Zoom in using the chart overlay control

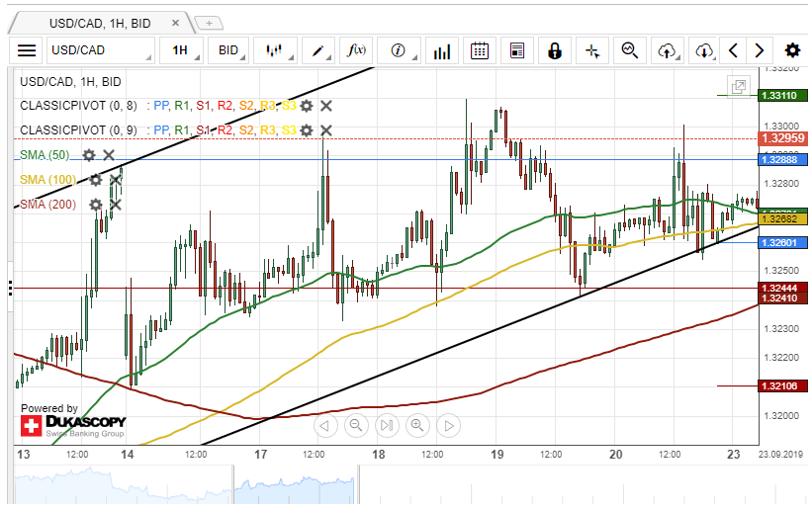click(x=417, y=426)
